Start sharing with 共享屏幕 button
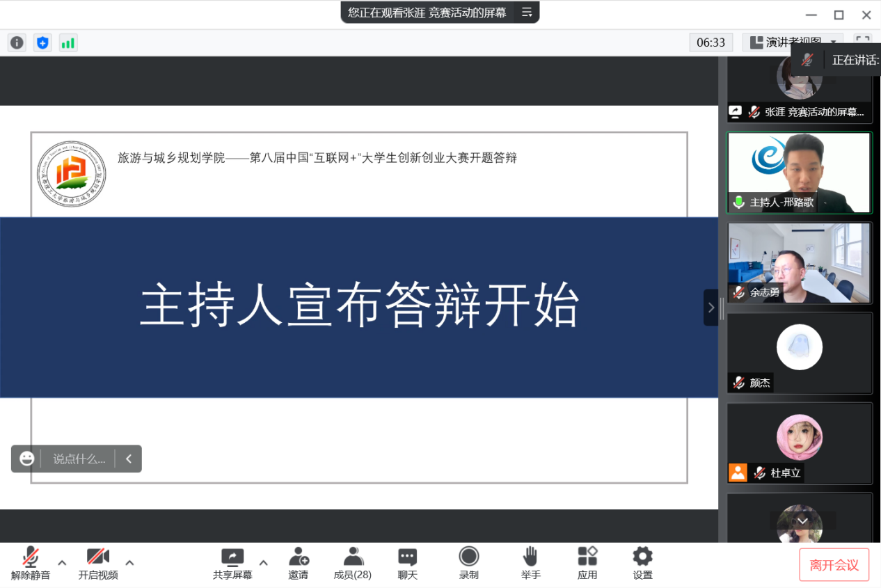 coord(232,564)
